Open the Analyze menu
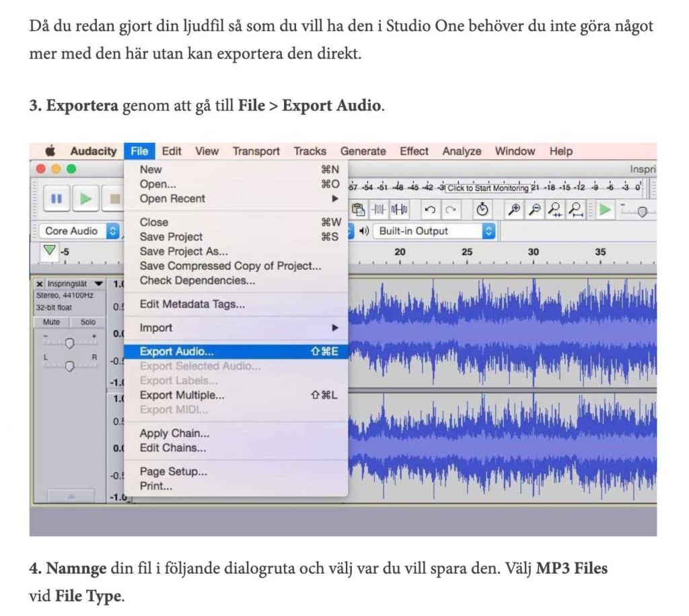 click(x=462, y=151)
